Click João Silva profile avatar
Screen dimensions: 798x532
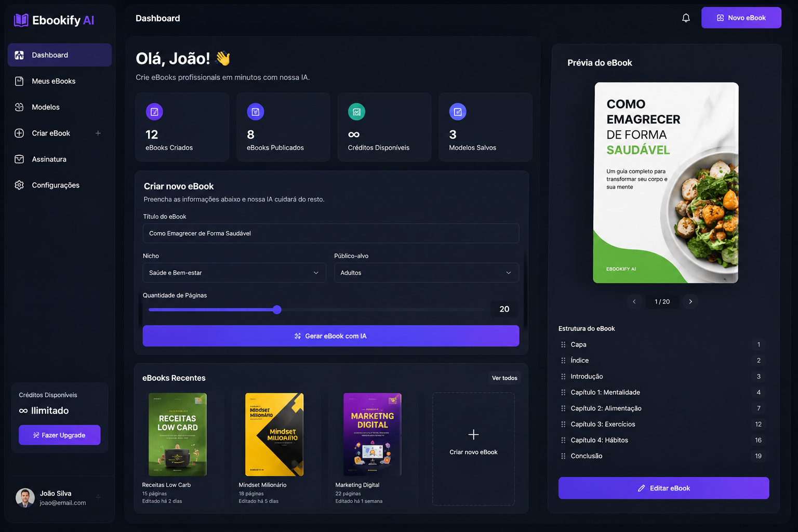click(25, 498)
